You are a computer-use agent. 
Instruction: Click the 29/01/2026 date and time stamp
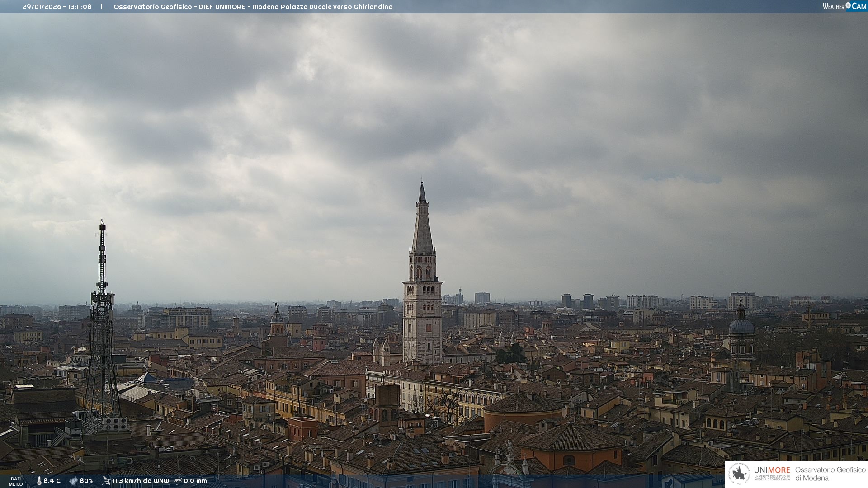pos(57,7)
